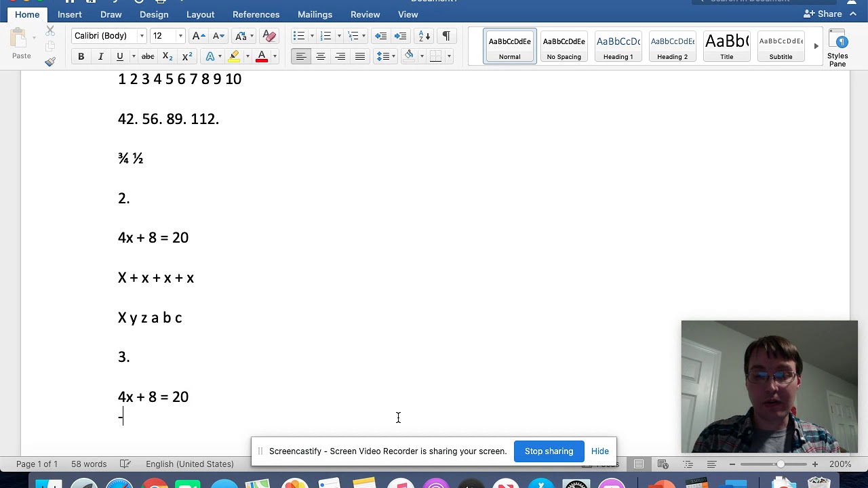Toggle Underline formatting
The width and height of the screenshot is (868, 488).
[120, 56]
